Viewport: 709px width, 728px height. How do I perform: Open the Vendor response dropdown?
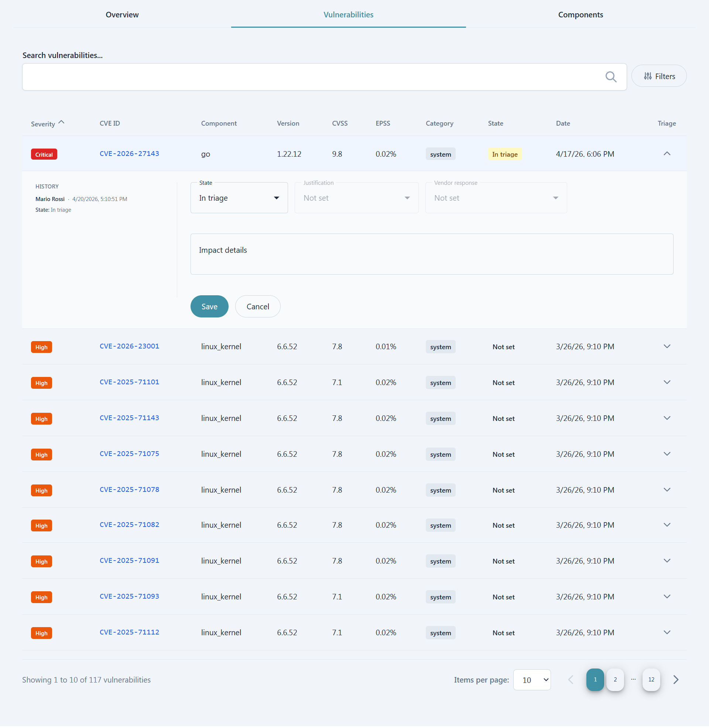[496, 198]
